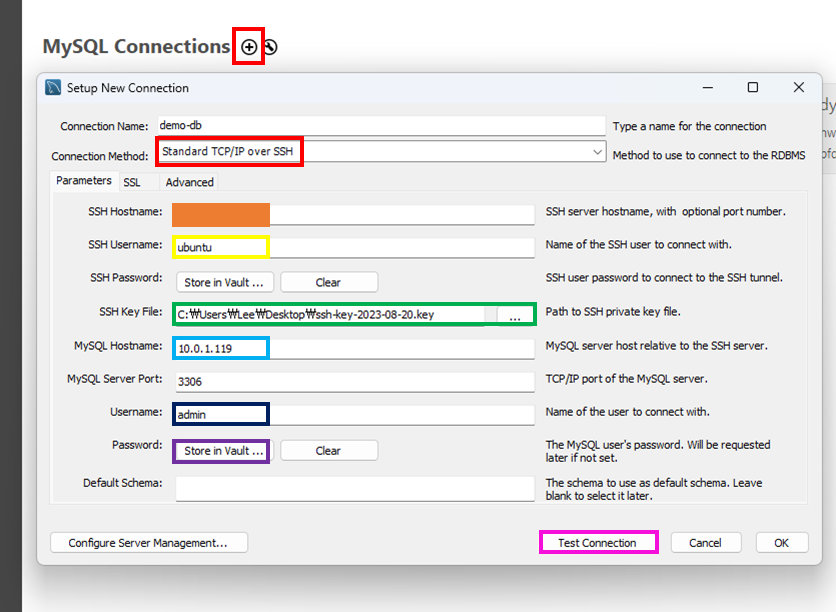Add a new MySQL connection with plus icon
836x612 pixels.
248,47
